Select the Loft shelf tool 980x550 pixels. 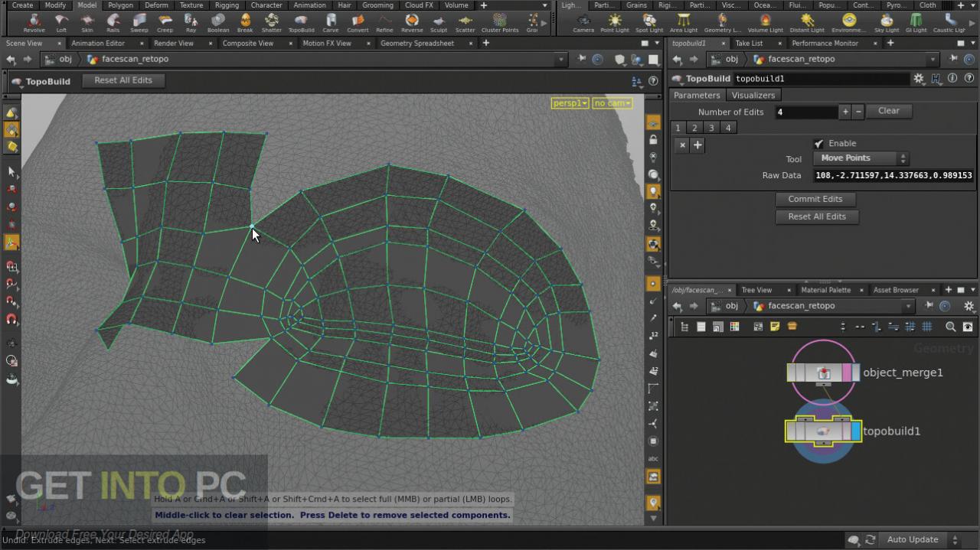[x=61, y=23]
